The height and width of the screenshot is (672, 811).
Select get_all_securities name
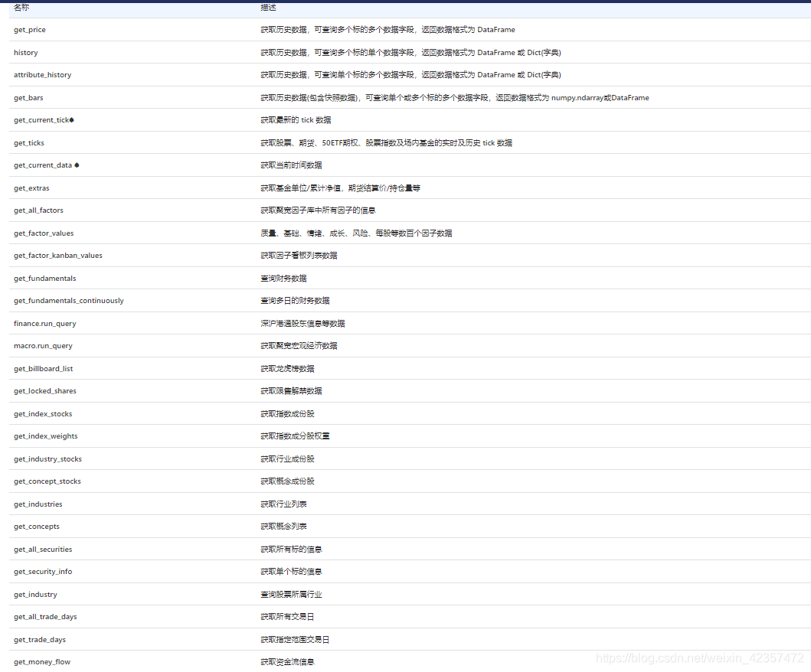click(x=43, y=550)
